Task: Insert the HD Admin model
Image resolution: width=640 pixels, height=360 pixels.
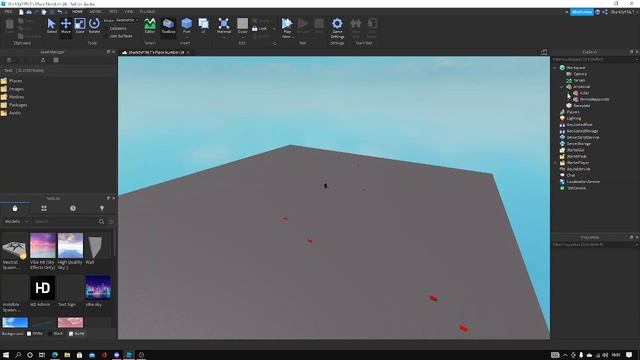Action: click(42, 288)
